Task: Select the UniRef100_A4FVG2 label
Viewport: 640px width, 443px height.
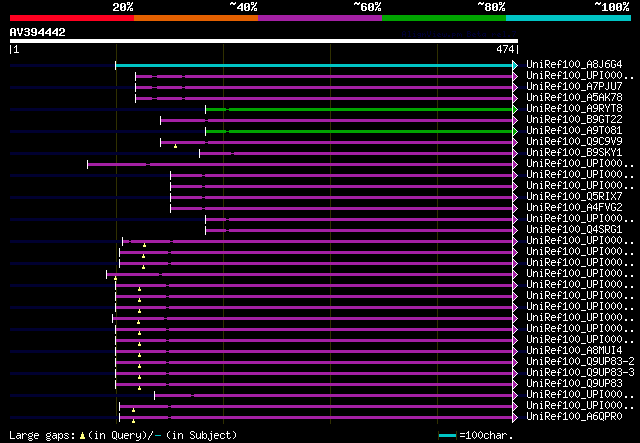Action: tap(574, 208)
